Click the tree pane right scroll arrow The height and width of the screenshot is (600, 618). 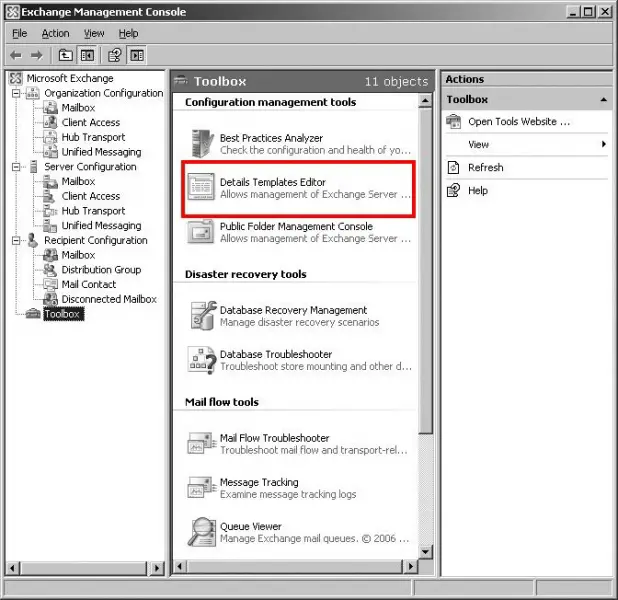[x=157, y=568]
